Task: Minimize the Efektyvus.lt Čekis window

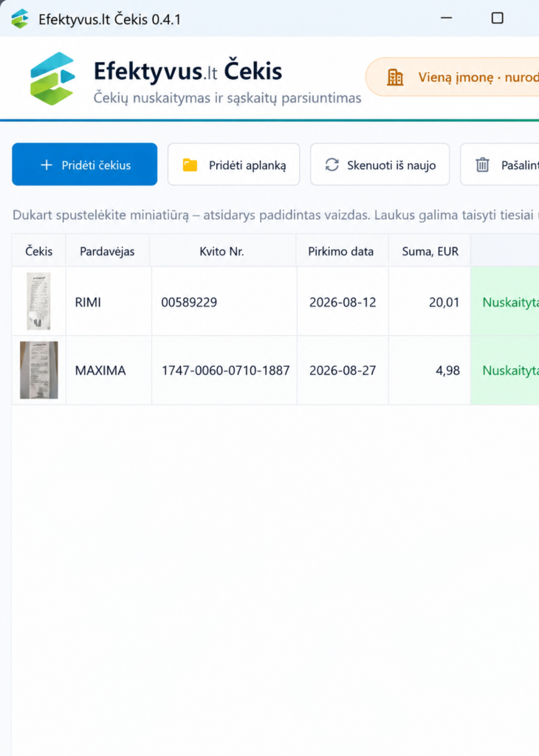Action: click(447, 18)
